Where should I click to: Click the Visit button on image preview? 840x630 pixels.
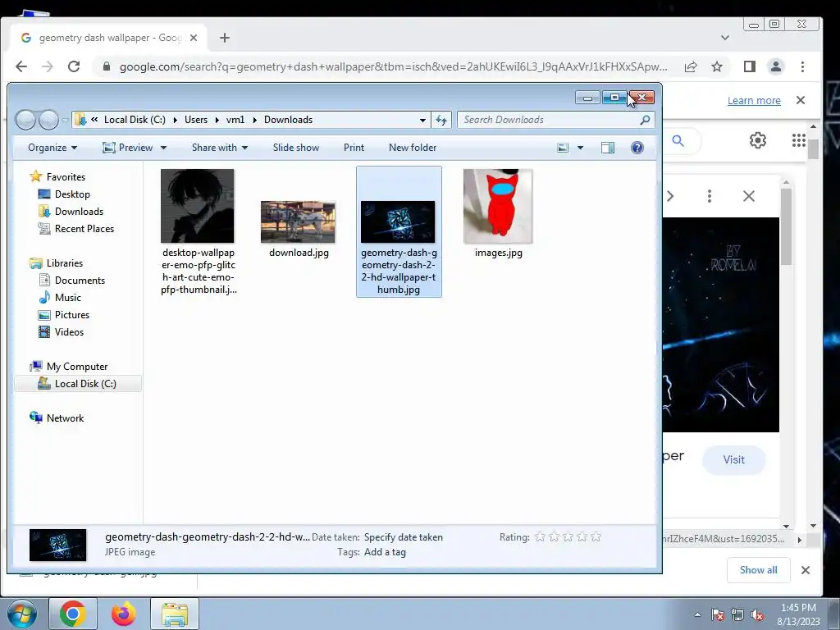(733, 459)
